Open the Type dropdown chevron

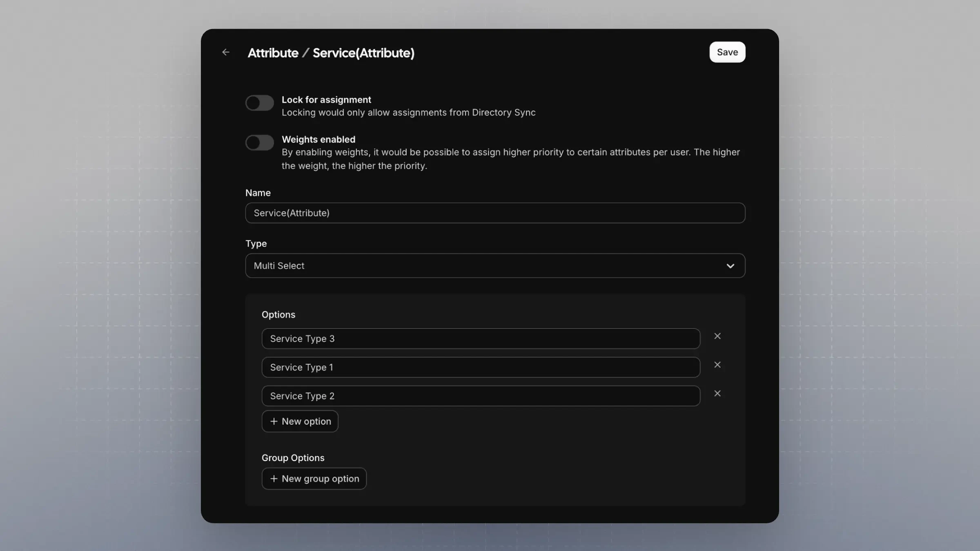[x=730, y=266]
